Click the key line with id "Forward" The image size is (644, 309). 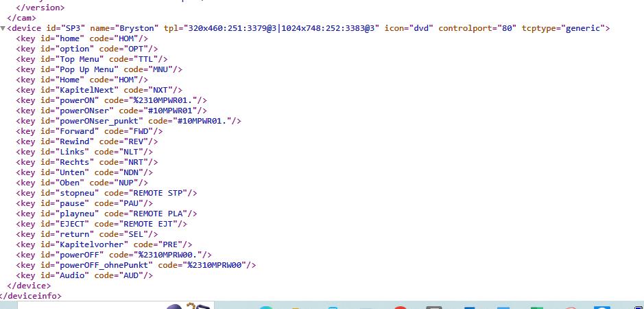pos(89,131)
